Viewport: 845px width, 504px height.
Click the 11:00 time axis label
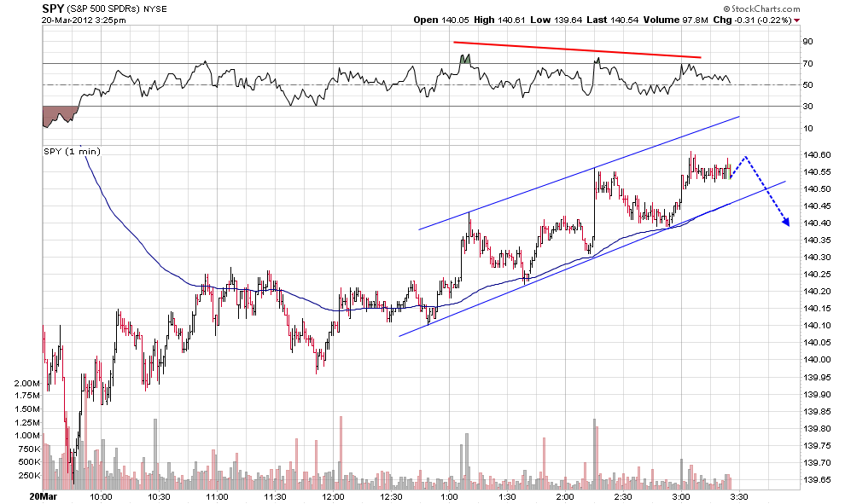pyautogui.click(x=217, y=496)
